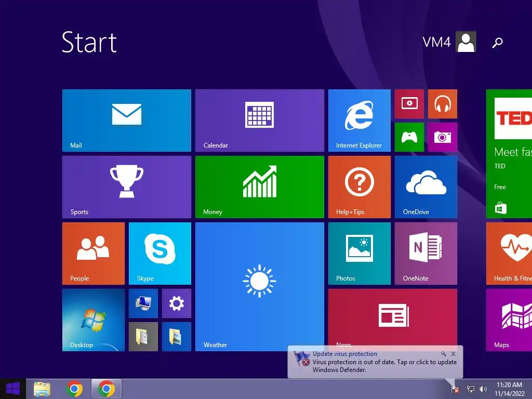The image size is (532, 399).
Task: Open the People tile
Action: point(94,254)
